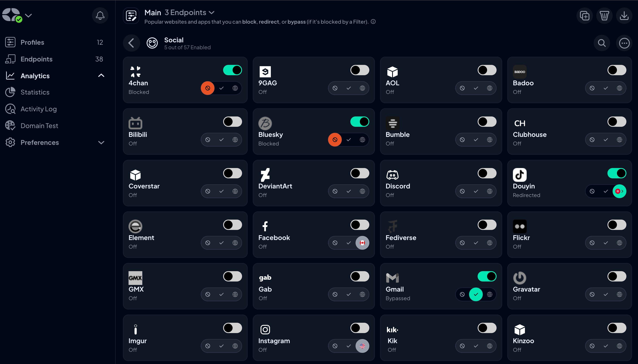Enable the Facebook toggle
Viewport: 638px width, 364px height.
point(360,225)
